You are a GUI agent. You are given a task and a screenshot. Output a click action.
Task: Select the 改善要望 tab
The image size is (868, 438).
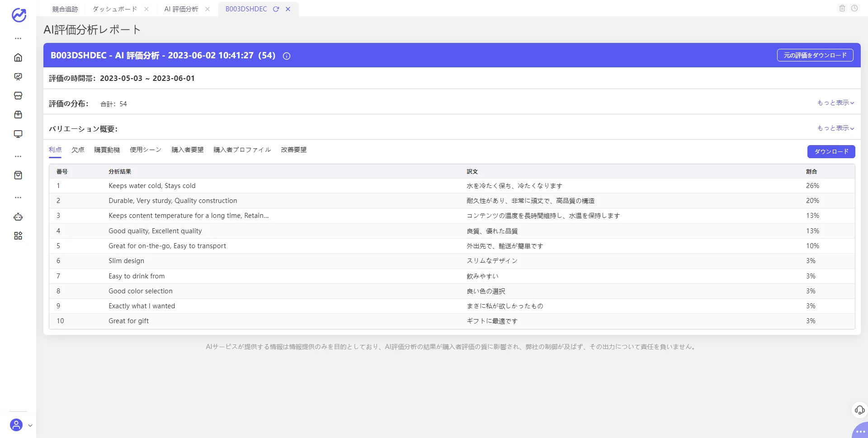click(294, 150)
